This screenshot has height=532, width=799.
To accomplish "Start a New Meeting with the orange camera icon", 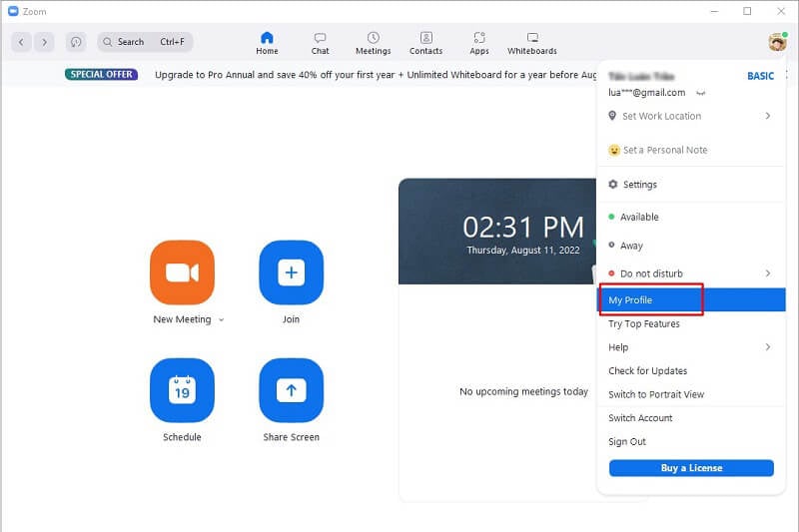I will [x=182, y=272].
